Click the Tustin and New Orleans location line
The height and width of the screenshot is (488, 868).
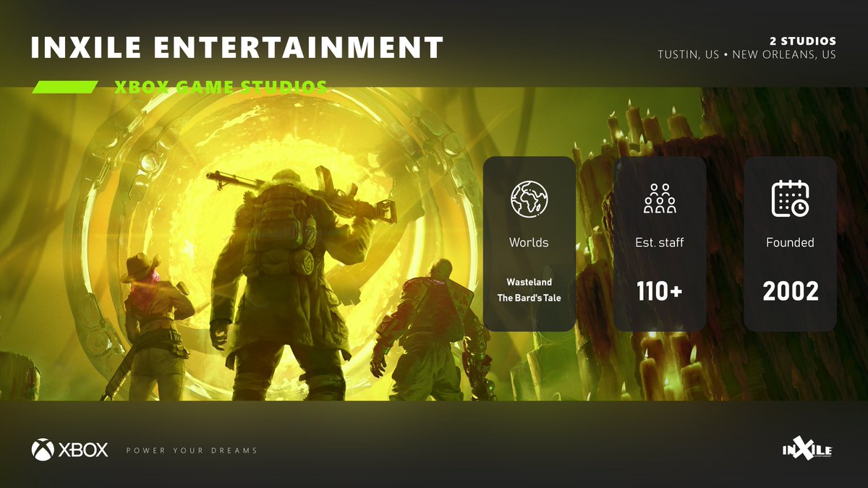click(x=746, y=55)
